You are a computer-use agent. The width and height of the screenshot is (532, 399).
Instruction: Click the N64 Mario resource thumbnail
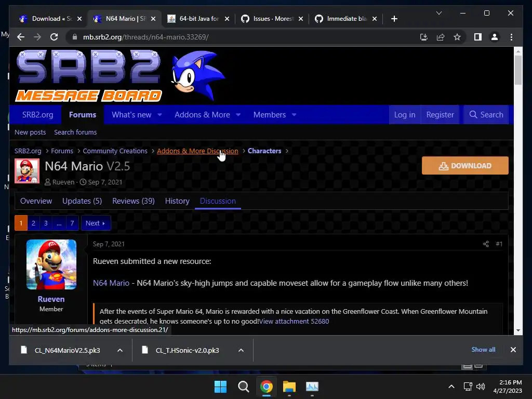point(27,171)
